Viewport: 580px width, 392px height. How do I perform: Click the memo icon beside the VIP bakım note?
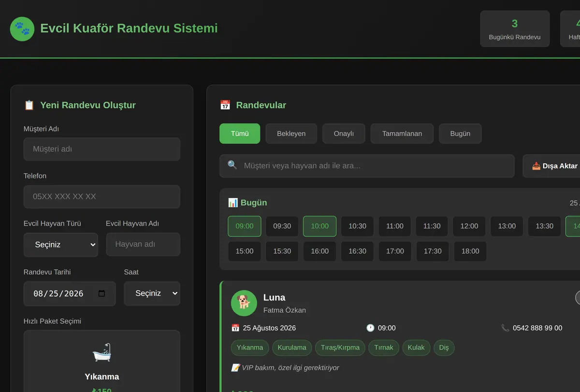tap(235, 368)
